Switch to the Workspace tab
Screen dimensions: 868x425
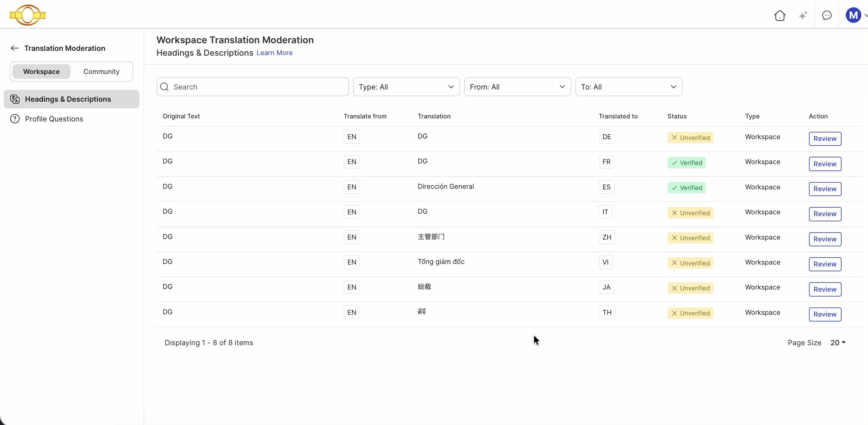[41, 72]
